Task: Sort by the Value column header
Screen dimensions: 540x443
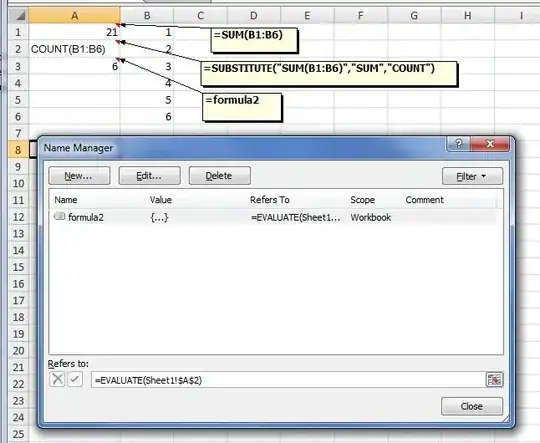Action: (196, 200)
